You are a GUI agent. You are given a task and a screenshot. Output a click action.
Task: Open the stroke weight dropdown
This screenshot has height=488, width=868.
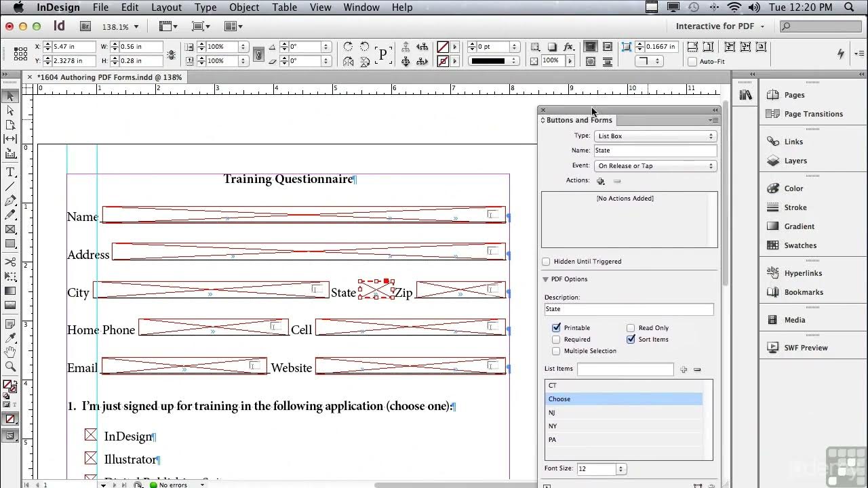[x=515, y=47]
